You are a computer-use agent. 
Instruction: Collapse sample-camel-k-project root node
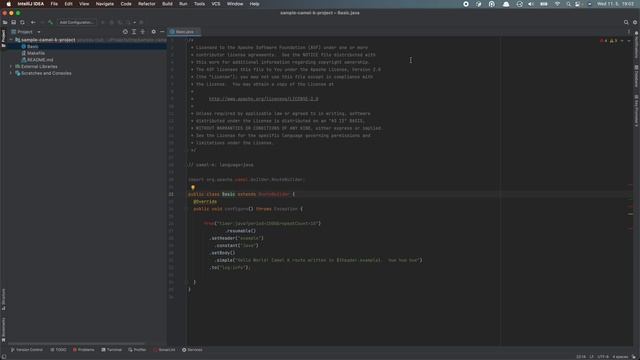(x=11, y=40)
